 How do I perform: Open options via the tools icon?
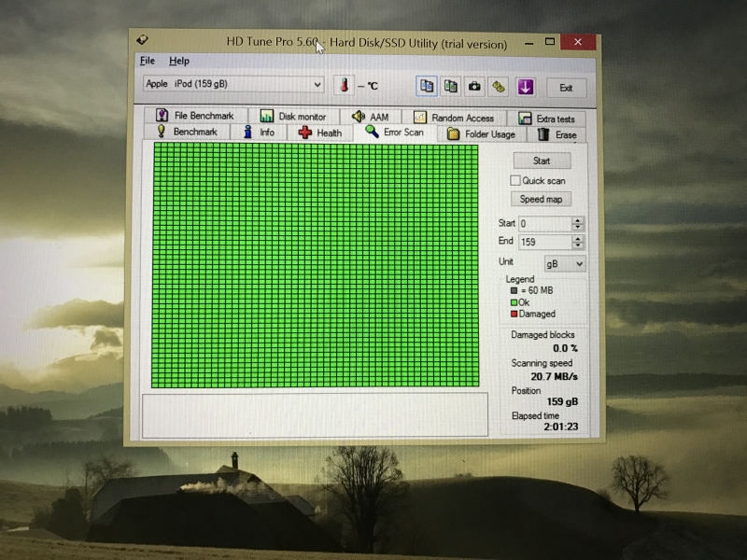(499, 86)
